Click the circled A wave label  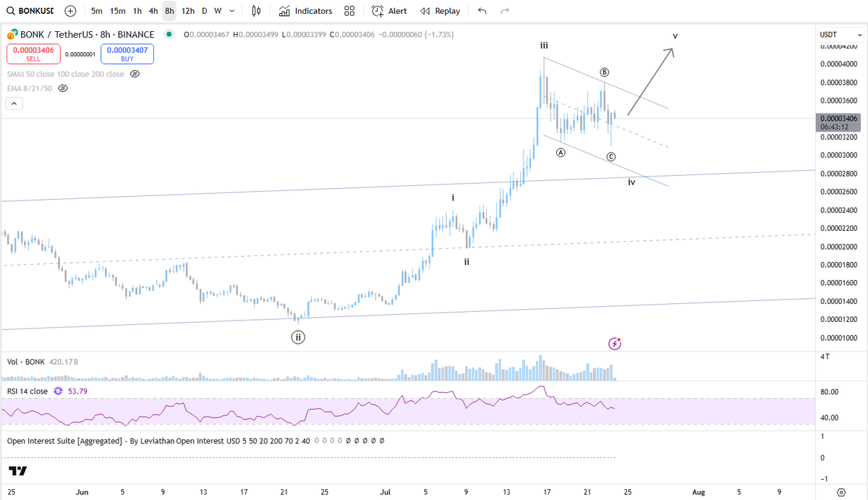pos(561,153)
